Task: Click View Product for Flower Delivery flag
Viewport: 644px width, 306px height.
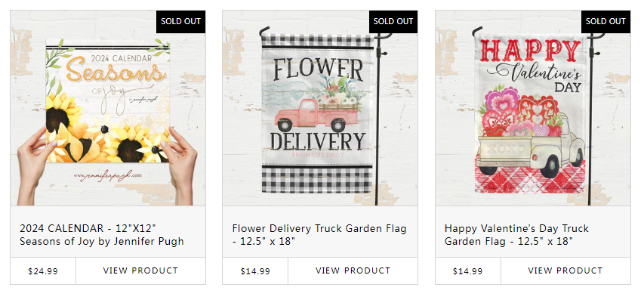Action: pyautogui.click(x=353, y=270)
